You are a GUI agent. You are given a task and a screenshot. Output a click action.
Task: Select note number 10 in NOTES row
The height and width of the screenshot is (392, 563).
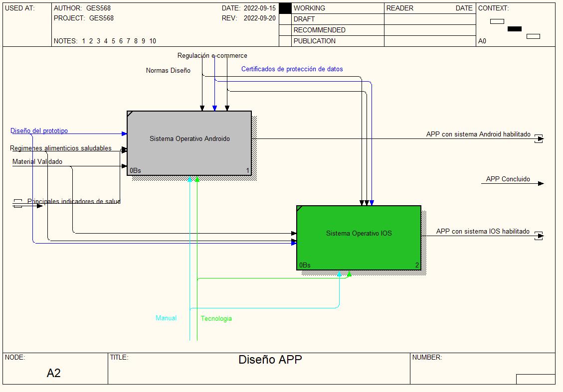pos(152,41)
